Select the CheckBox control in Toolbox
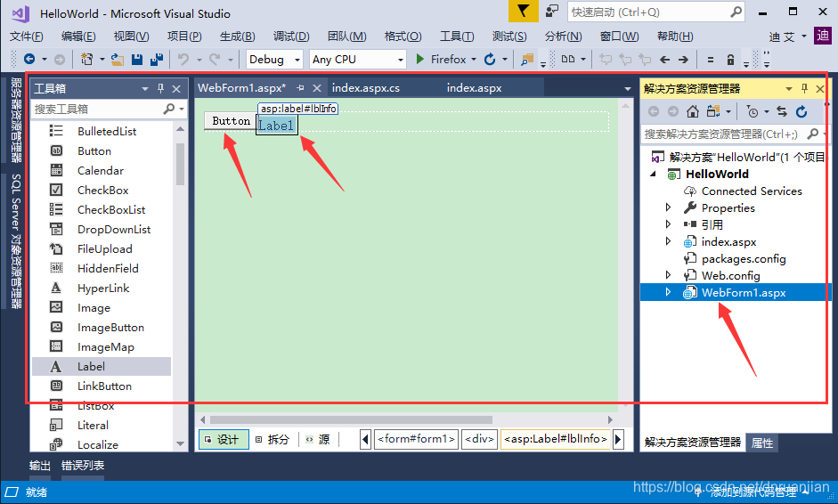This screenshot has height=504, width=838. [x=102, y=191]
